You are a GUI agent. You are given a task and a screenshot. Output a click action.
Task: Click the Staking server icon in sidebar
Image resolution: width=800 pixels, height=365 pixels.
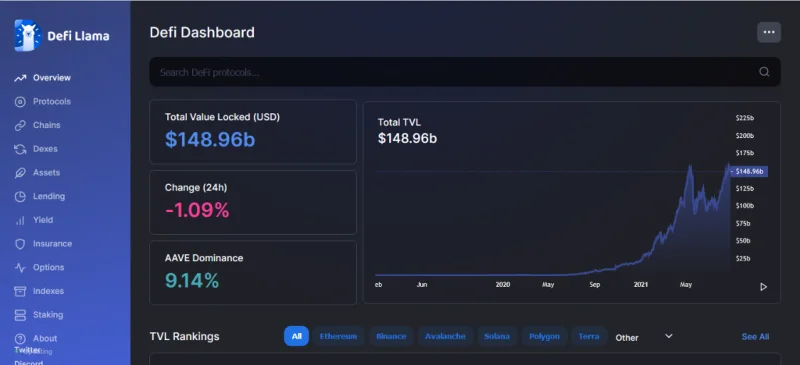click(20, 315)
